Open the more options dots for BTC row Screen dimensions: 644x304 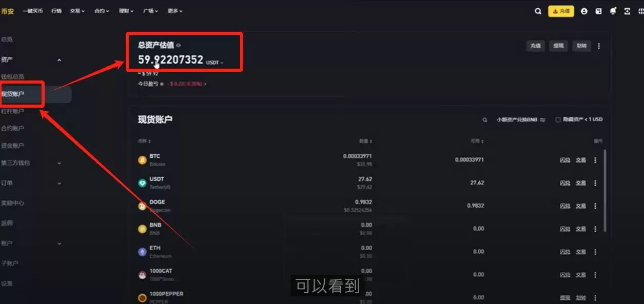(x=595, y=160)
